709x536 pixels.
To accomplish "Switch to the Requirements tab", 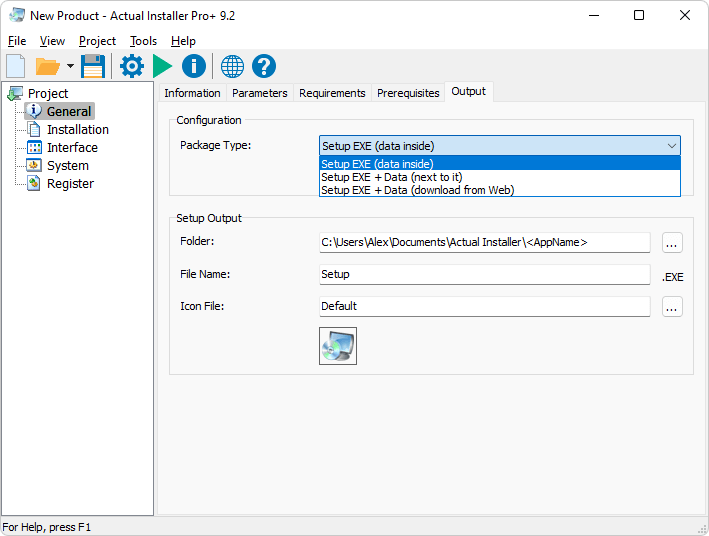I will [332, 93].
